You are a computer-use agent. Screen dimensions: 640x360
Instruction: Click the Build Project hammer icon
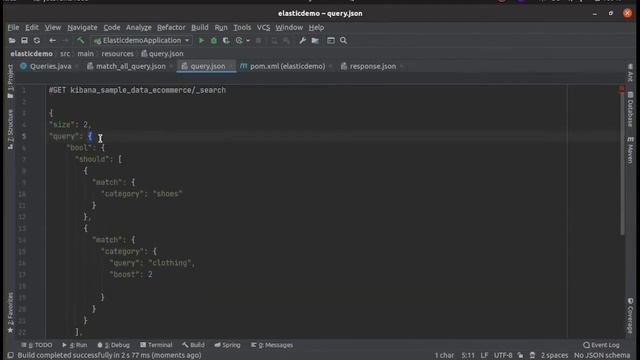(x=80, y=40)
